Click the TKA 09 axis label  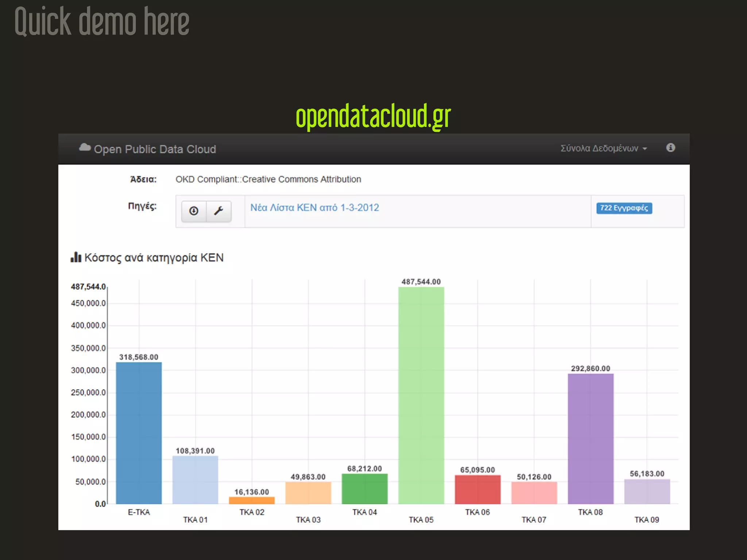[x=646, y=520]
